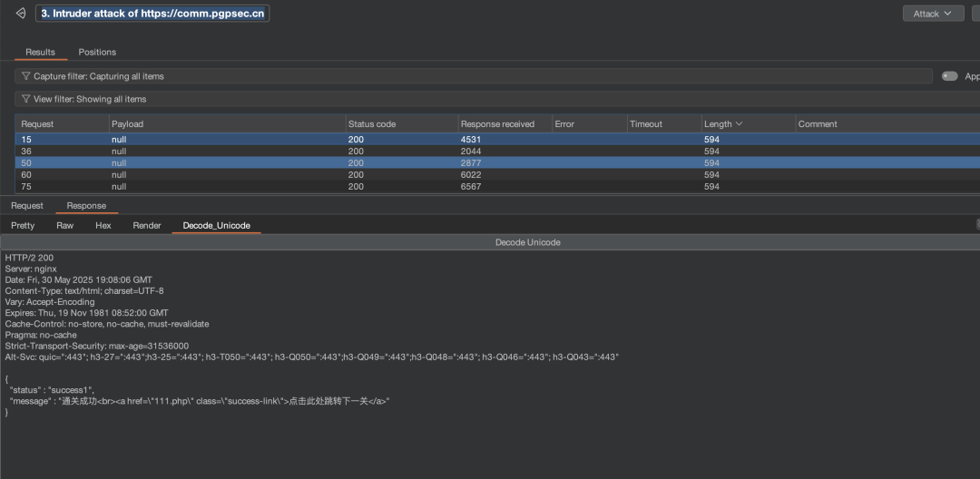Click the Intruder back arrow icon
980x479 pixels.
(x=21, y=13)
